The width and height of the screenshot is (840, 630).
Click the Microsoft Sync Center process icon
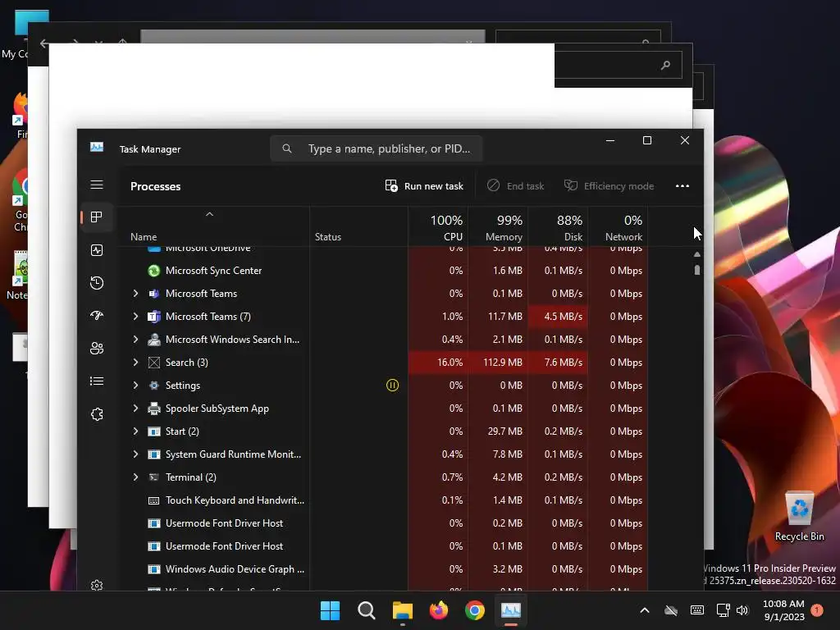tap(153, 271)
